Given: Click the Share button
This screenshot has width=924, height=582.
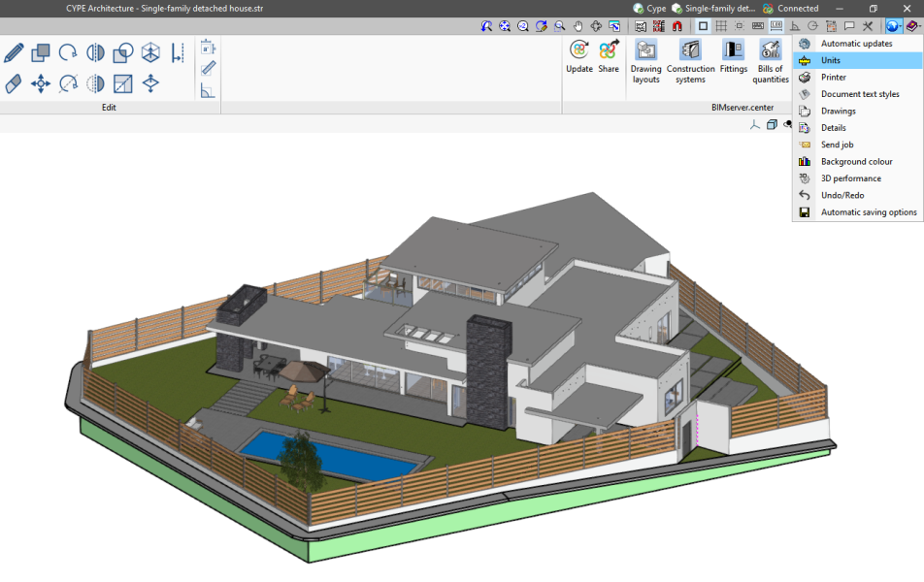Looking at the screenshot, I should tap(609, 56).
